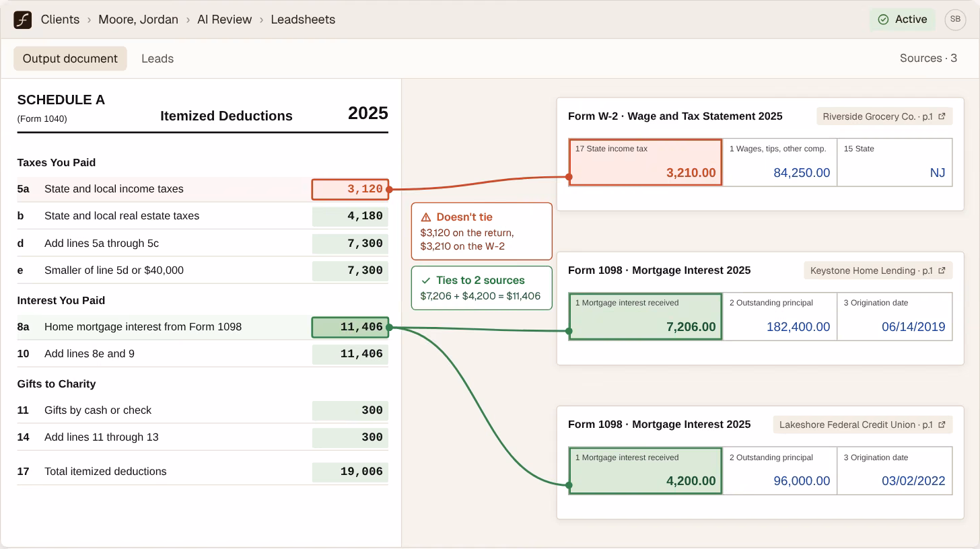The width and height of the screenshot is (980, 549).
Task: Open external link icon on Lakeshore Federal Credit Union chip
Action: pyautogui.click(x=942, y=425)
